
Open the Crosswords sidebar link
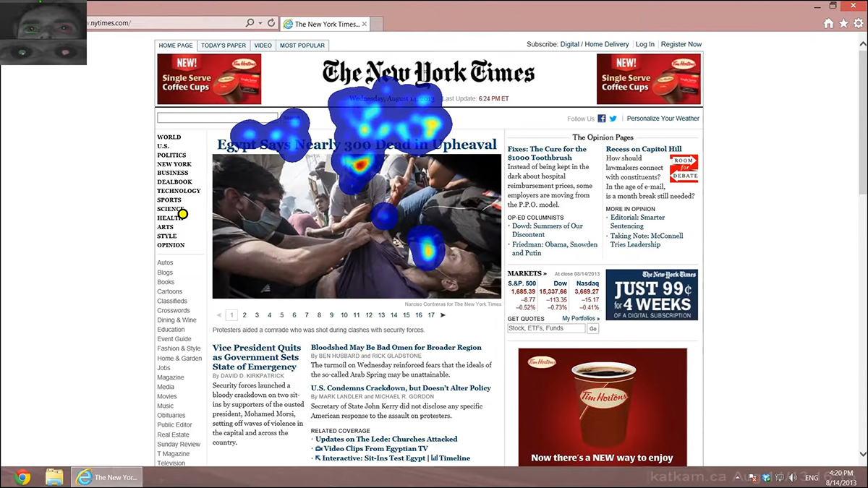(174, 310)
